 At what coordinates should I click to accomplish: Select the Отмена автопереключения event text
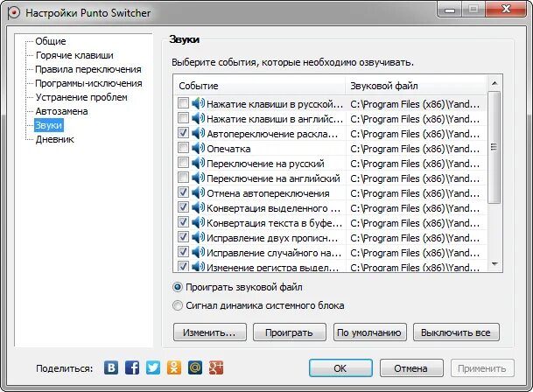(268, 193)
